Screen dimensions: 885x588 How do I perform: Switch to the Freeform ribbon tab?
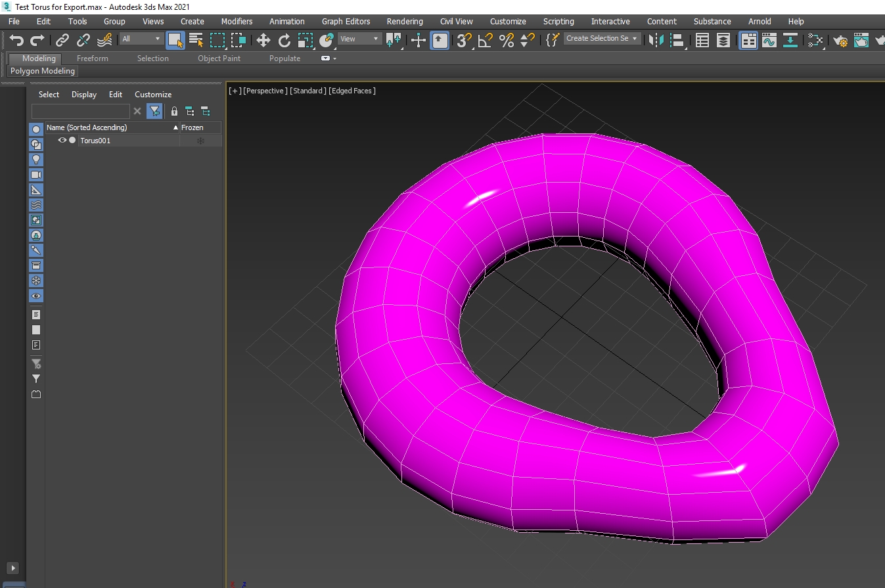pyautogui.click(x=92, y=58)
